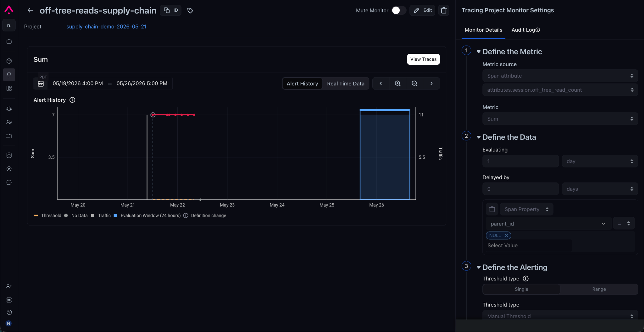Zoom in on the chart
644x332 pixels.
[397, 84]
